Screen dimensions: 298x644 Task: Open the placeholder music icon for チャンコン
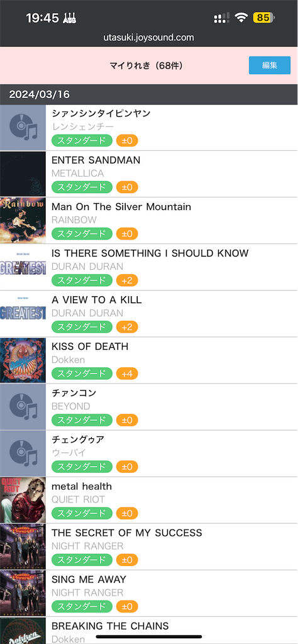pyautogui.click(x=23, y=407)
